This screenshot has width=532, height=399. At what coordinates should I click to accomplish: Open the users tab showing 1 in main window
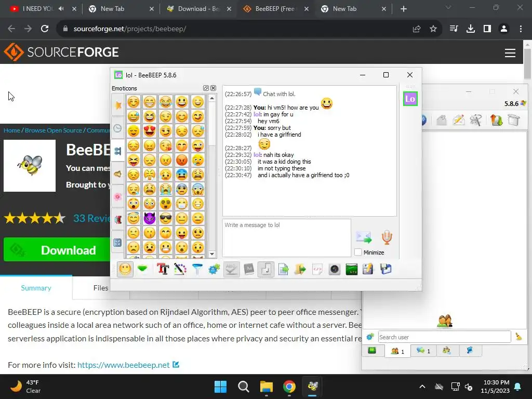point(397,351)
